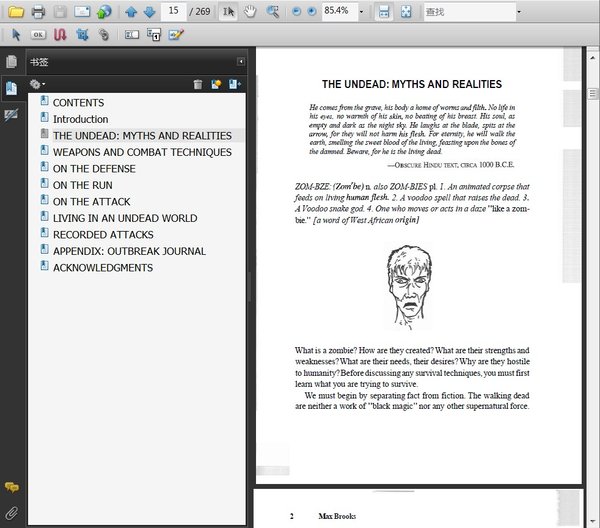600x528 pixels.
Task: Go to the Introduction bookmark
Action: click(x=80, y=119)
